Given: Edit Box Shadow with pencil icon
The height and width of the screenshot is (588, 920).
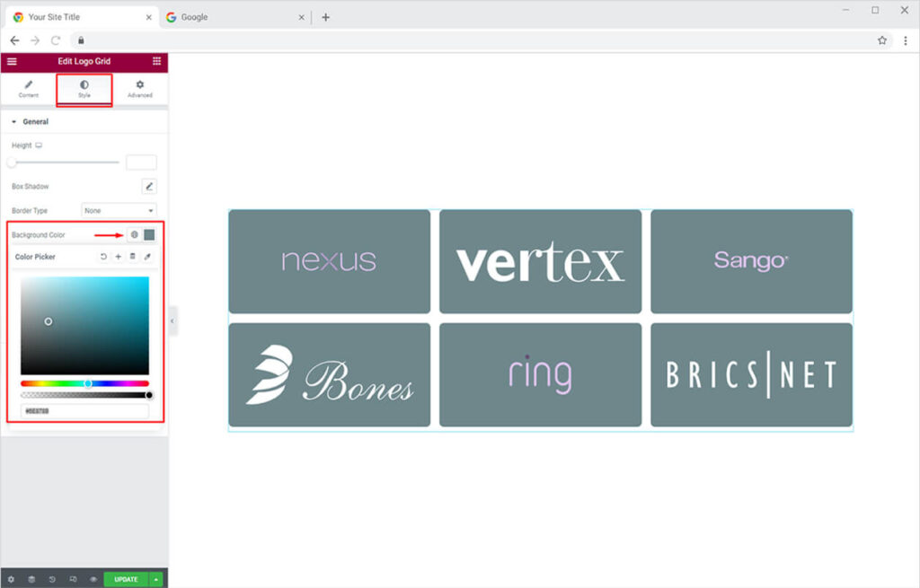Looking at the screenshot, I should point(149,187).
